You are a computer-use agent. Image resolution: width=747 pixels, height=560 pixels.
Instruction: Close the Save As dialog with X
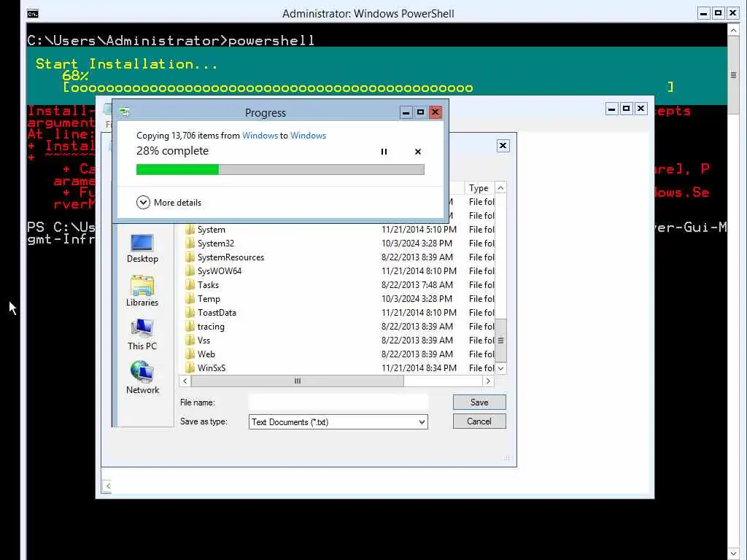tap(503, 146)
